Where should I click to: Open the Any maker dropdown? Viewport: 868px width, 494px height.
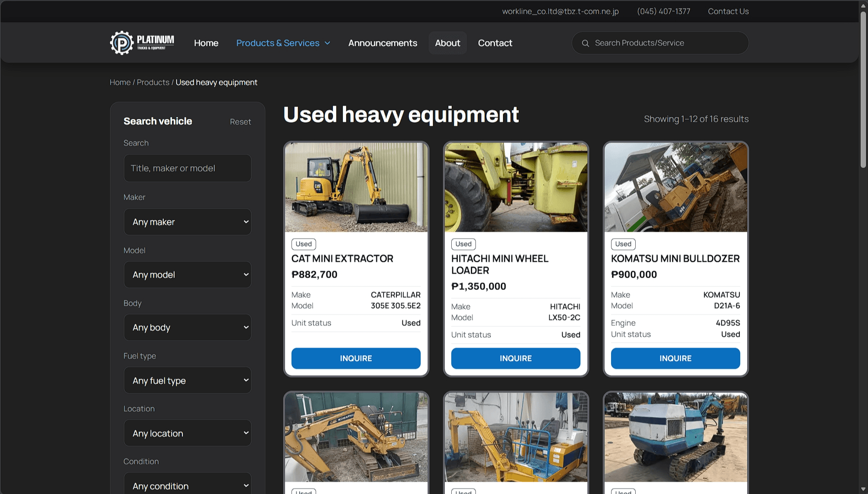pyautogui.click(x=187, y=222)
